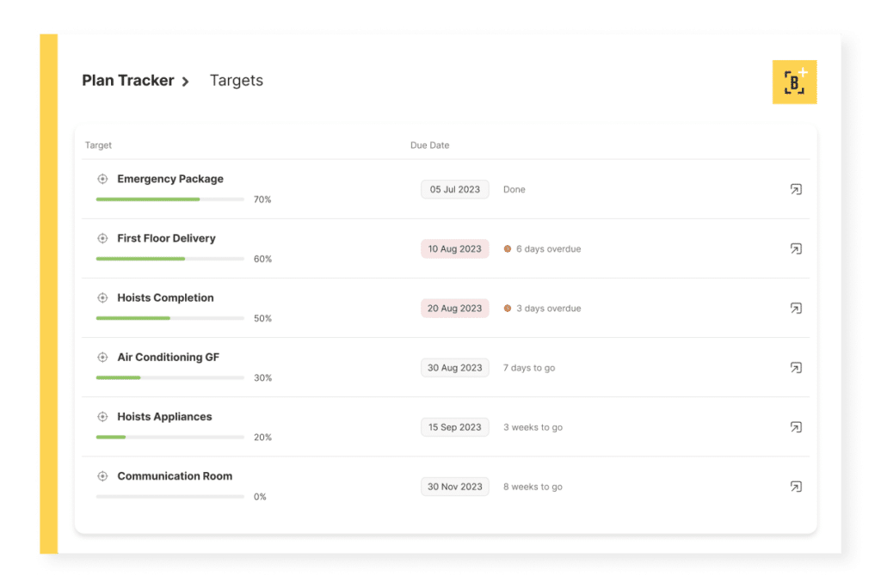Image resolution: width=881 pixels, height=588 pixels.
Task: Click the target icon beside Hoists Completion
Action: coord(102,297)
